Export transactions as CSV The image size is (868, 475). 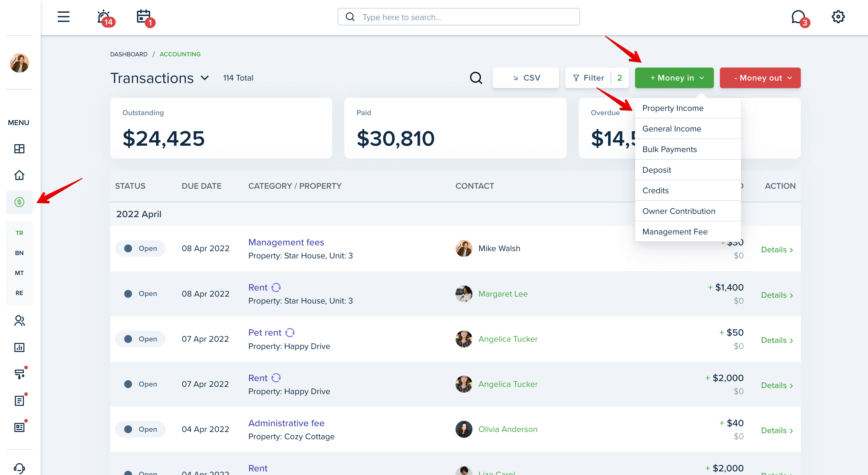(525, 78)
